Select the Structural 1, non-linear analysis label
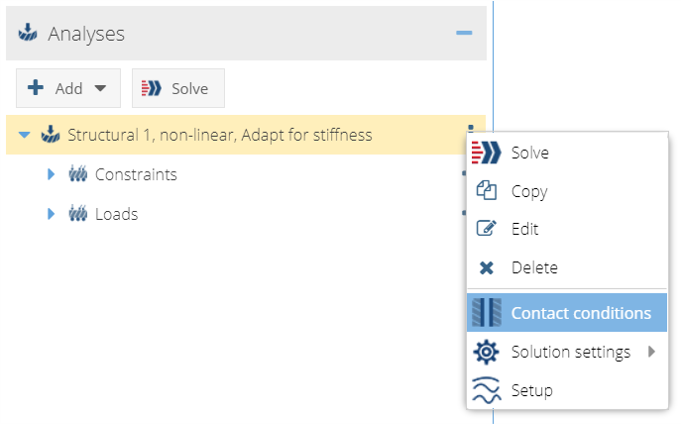Image resolution: width=681 pixels, height=424 pixels. (x=220, y=135)
